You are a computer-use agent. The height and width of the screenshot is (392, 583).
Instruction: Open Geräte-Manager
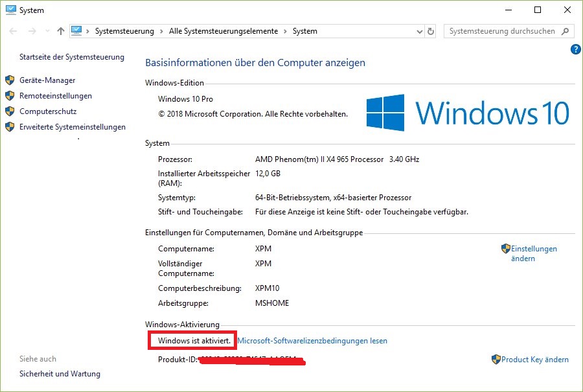point(47,80)
